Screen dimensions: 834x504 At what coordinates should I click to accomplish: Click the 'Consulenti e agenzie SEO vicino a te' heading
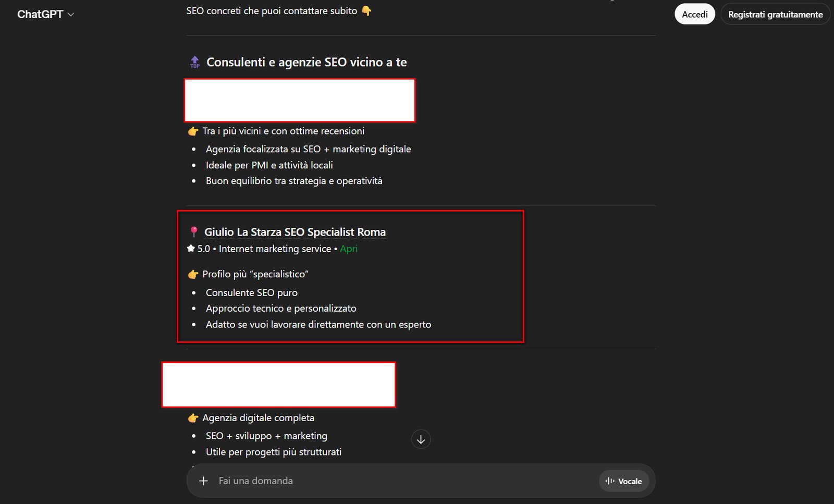point(306,62)
